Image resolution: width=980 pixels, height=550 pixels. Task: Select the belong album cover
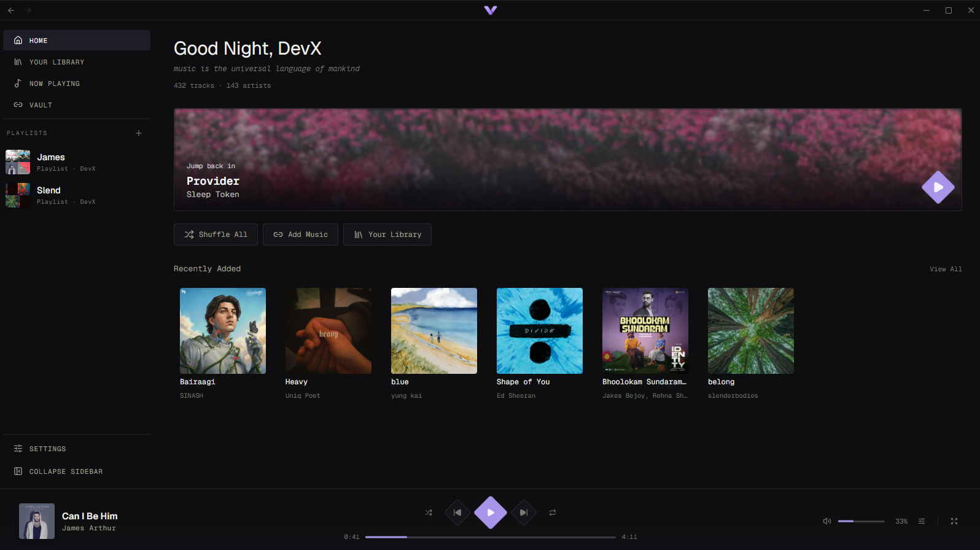[751, 331]
